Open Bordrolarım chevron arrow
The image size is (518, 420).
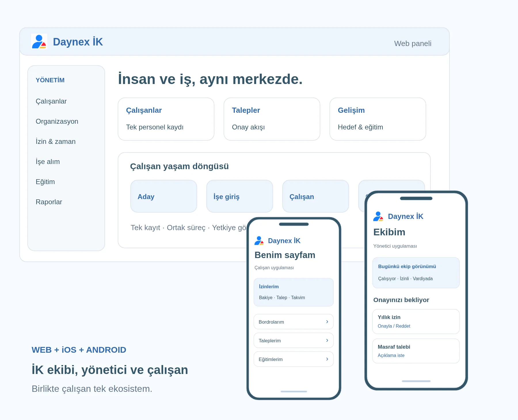[327, 322]
